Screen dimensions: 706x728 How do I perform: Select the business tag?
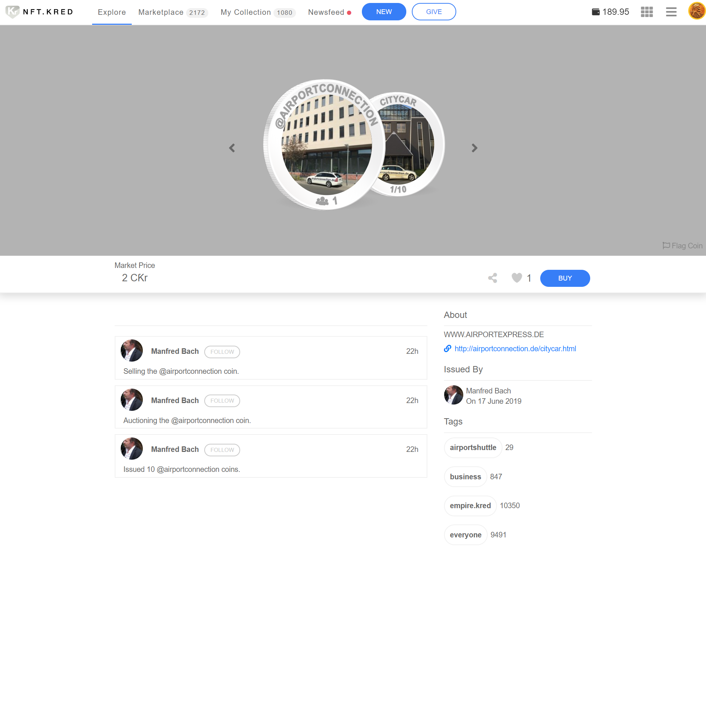(x=465, y=477)
